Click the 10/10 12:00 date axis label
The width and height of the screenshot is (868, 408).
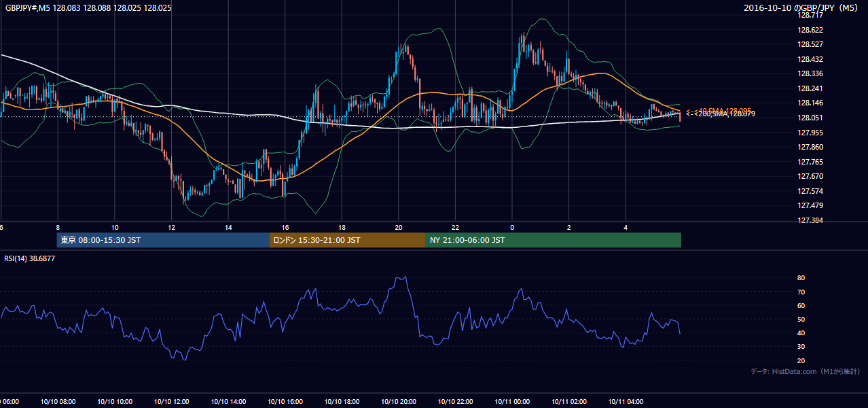(x=172, y=402)
